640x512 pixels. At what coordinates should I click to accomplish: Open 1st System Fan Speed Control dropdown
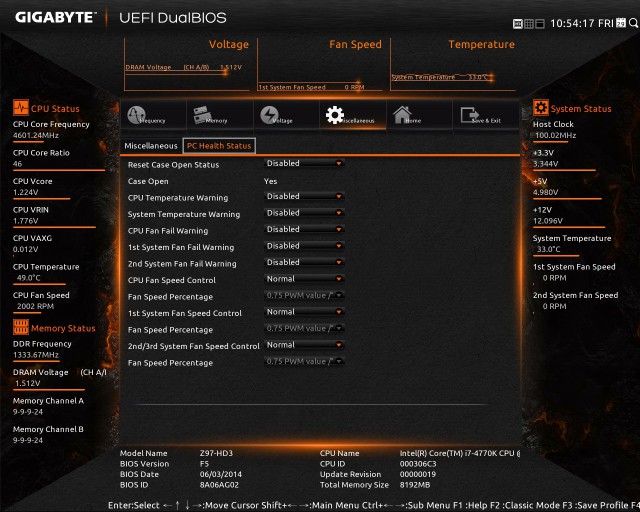(x=304, y=312)
